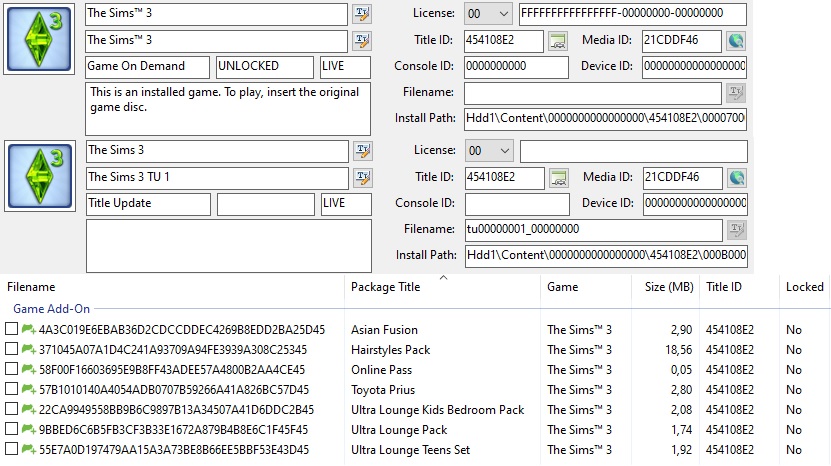
Task: Click the license key field FFFFFFFFFFFFFFFF-00000000-00000000
Action: pos(633,14)
